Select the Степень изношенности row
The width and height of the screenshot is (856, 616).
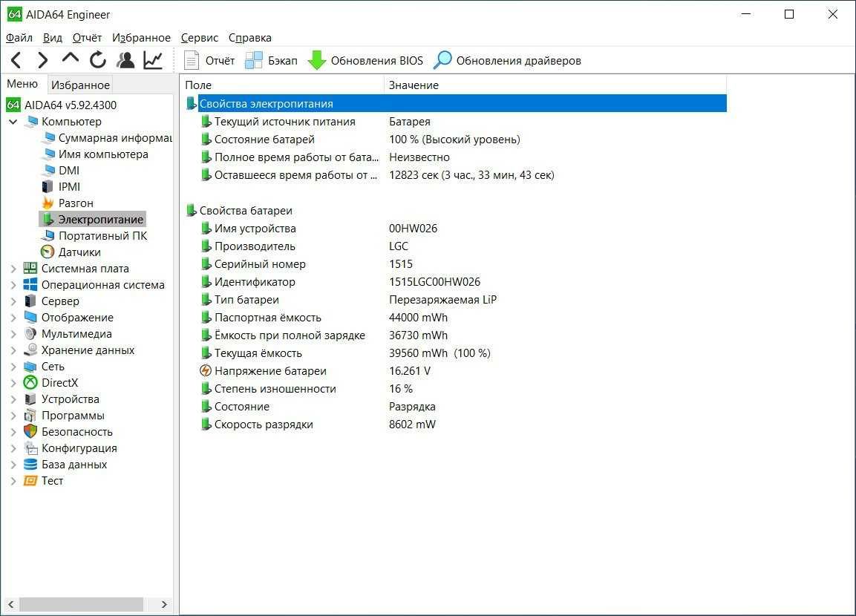coord(456,389)
